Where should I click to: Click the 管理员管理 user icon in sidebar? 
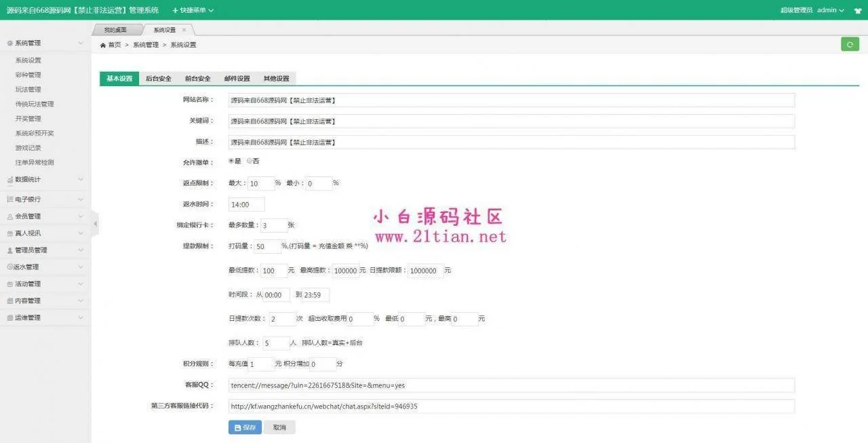point(9,250)
